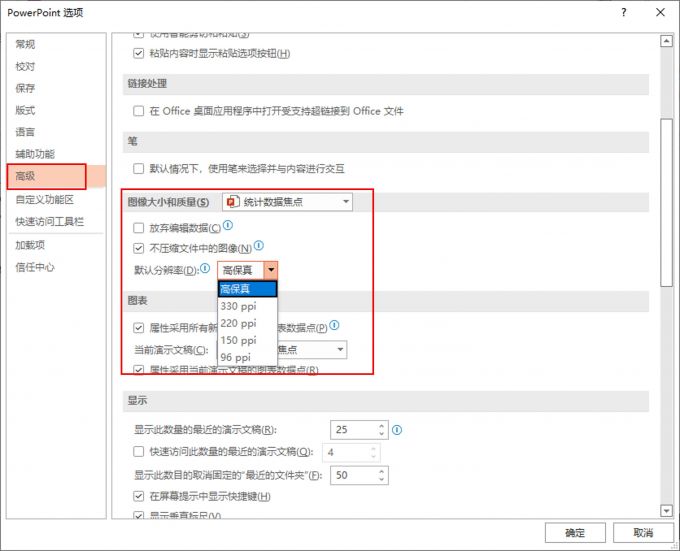
Task: Choose 330 ppi resolution option
Action: (x=247, y=306)
